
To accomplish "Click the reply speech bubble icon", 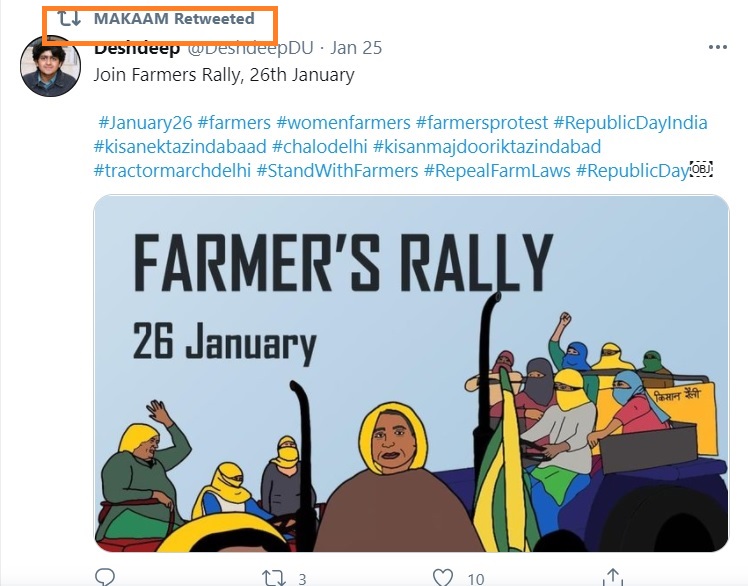I will coord(105,577).
